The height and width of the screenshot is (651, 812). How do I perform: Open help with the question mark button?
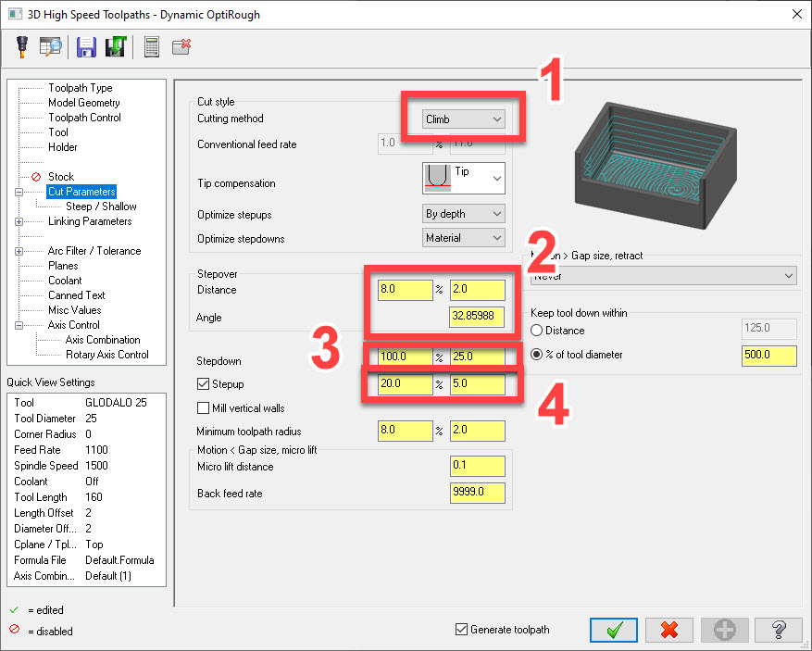click(x=778, y=630)
